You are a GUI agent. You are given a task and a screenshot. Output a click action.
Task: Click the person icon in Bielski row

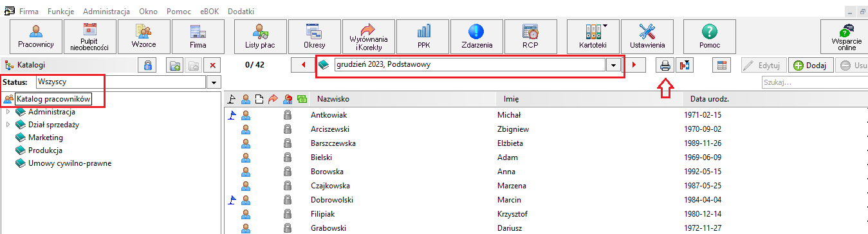245,157
